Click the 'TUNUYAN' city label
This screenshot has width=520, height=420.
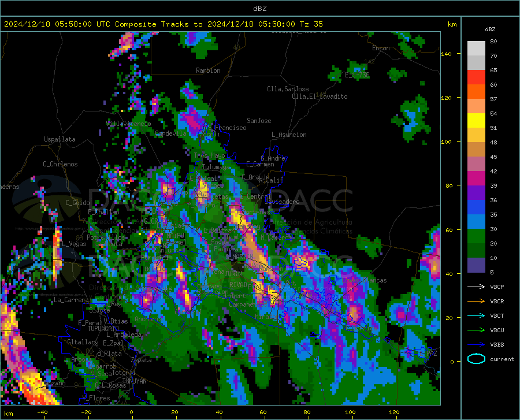click(134, 381)
